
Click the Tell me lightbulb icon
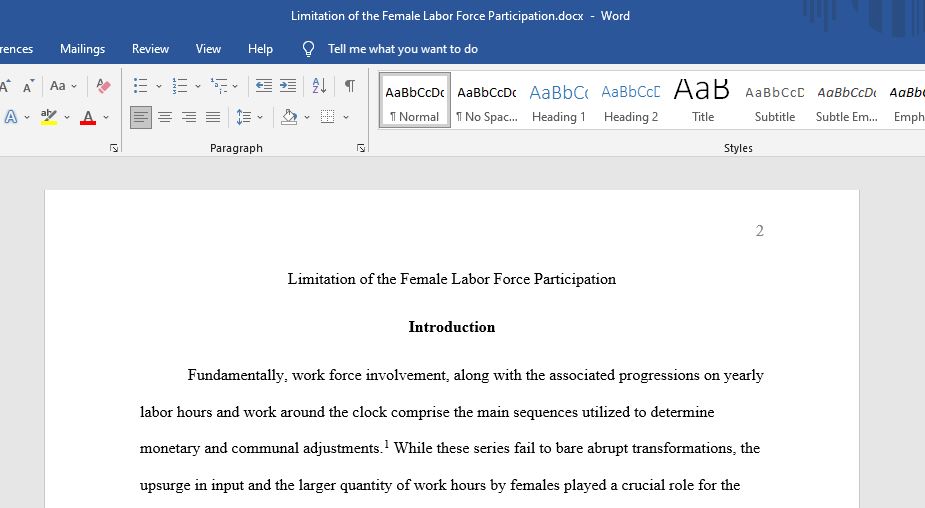[308, 49]
